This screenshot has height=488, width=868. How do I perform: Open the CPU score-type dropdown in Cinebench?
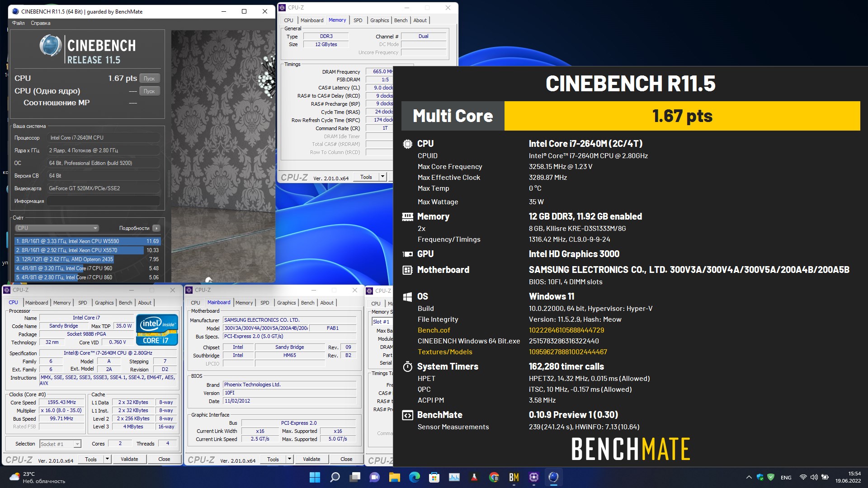(57, 228)
